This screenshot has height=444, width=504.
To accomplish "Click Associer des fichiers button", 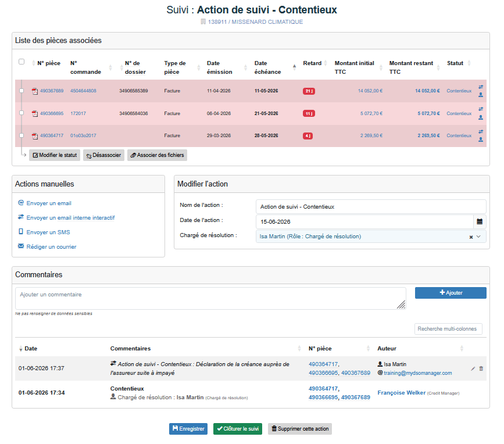I will (x=157, y=155).
